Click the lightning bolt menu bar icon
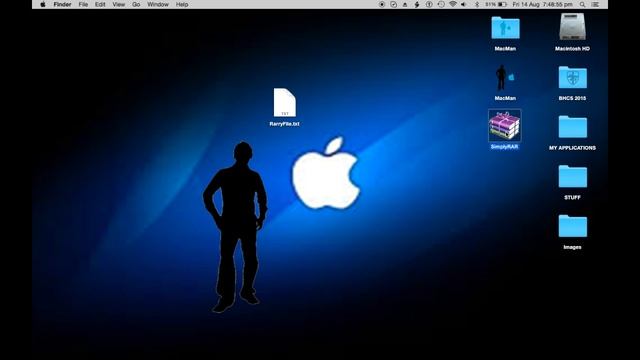 [x=417, y=4]
